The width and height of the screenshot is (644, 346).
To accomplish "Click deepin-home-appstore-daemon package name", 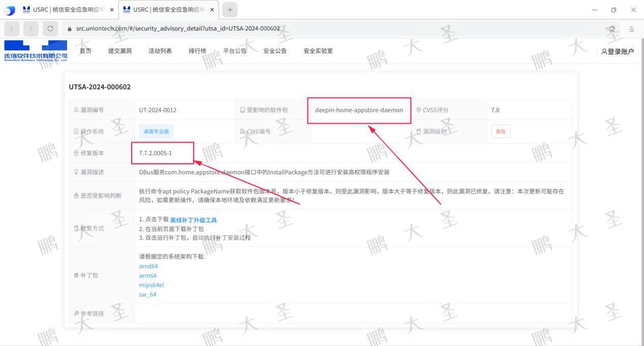I will click(x=359, y=110).
